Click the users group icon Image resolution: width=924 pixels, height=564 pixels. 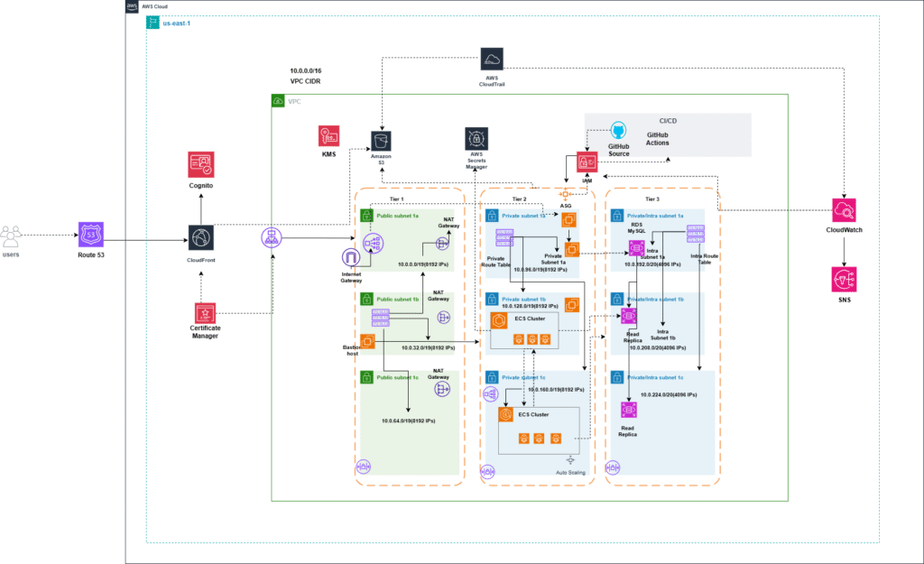pyautogui.click(x=12, y=236)
